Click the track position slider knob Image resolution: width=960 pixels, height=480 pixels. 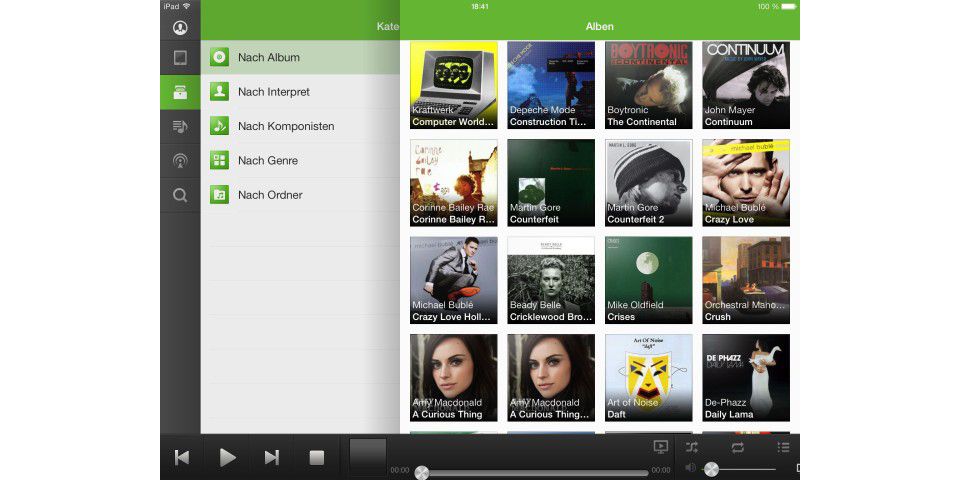point(421,473)
